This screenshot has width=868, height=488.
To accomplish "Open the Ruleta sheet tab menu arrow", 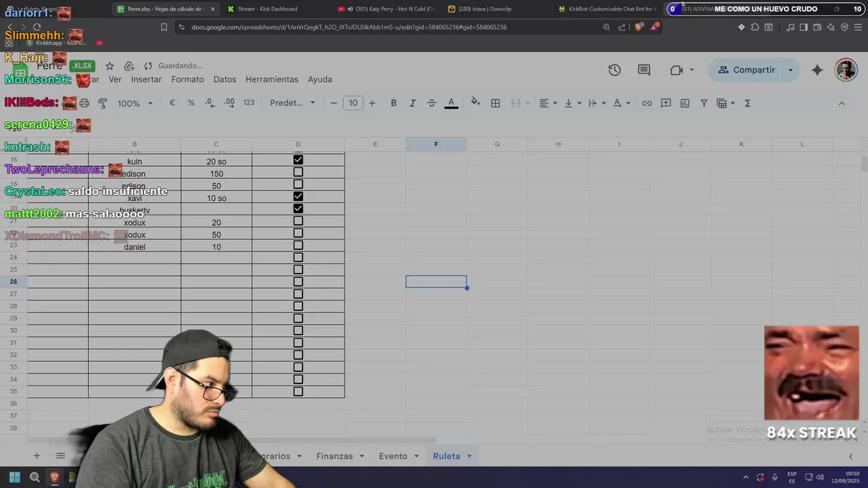I will (x=469, y=456).
